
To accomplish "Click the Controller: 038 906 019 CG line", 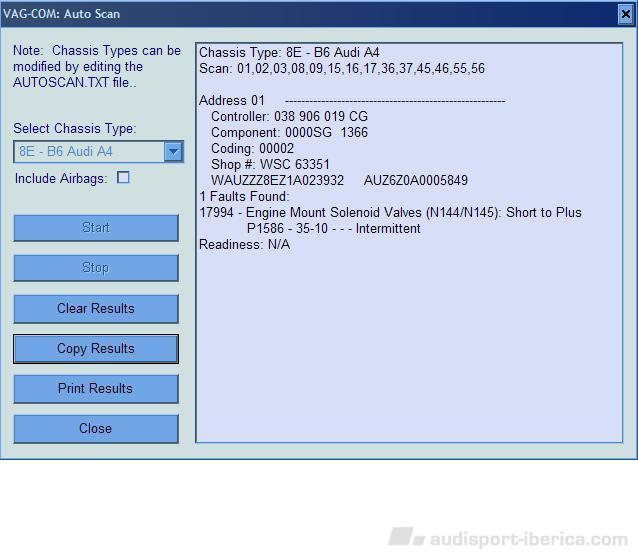I will 289,116.
